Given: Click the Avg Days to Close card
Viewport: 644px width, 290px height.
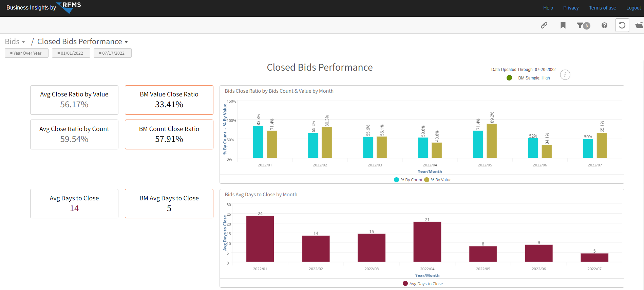Looking at the screenshot, I should point(74,203).
